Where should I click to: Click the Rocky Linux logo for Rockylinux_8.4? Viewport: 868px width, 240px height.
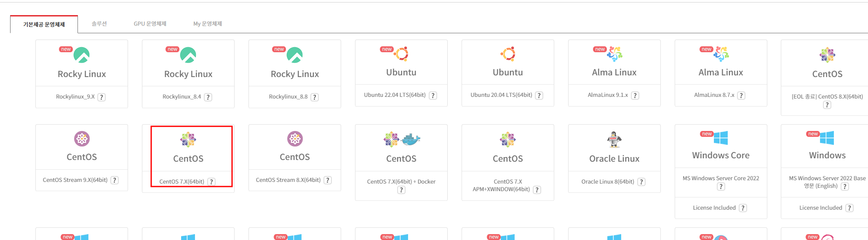pos(188,55)
